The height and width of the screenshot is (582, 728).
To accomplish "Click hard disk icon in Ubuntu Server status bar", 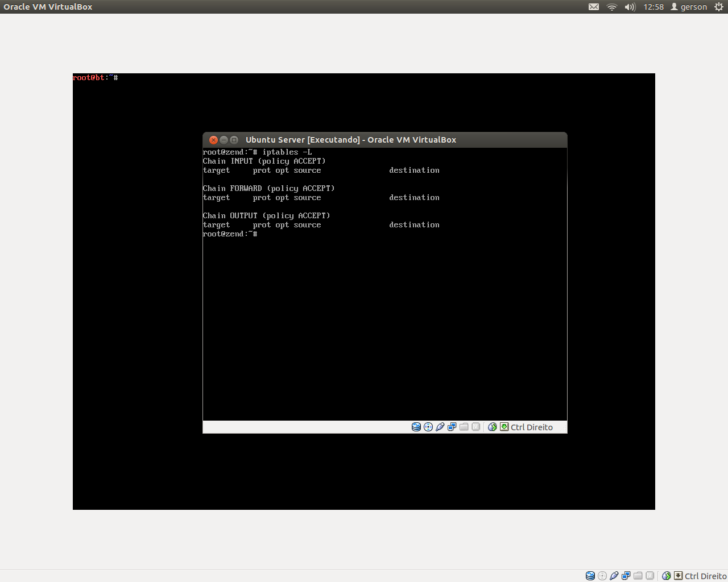I will [x=416, y=427].
